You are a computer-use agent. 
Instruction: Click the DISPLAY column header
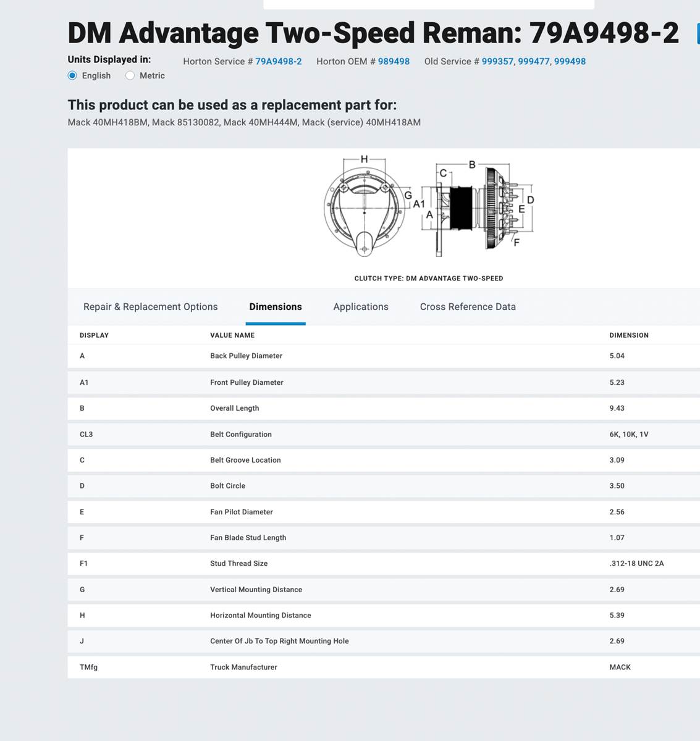click(x=94, y=335)
